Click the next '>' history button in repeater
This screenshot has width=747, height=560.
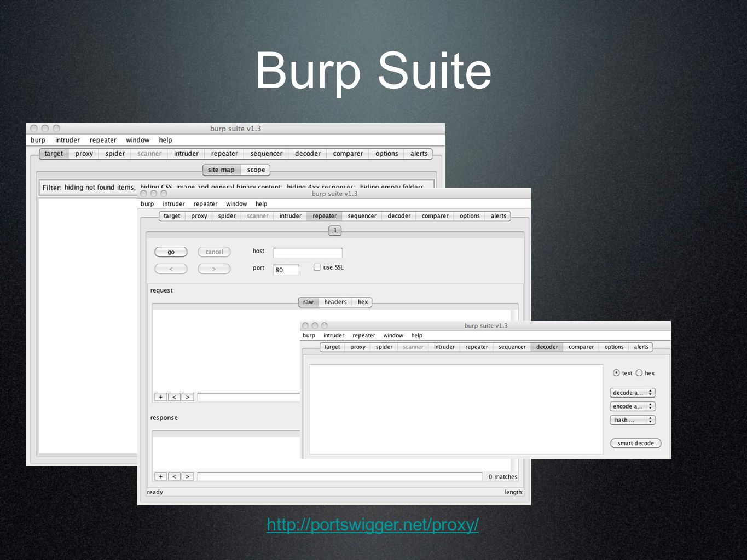(x=214, y=269)
